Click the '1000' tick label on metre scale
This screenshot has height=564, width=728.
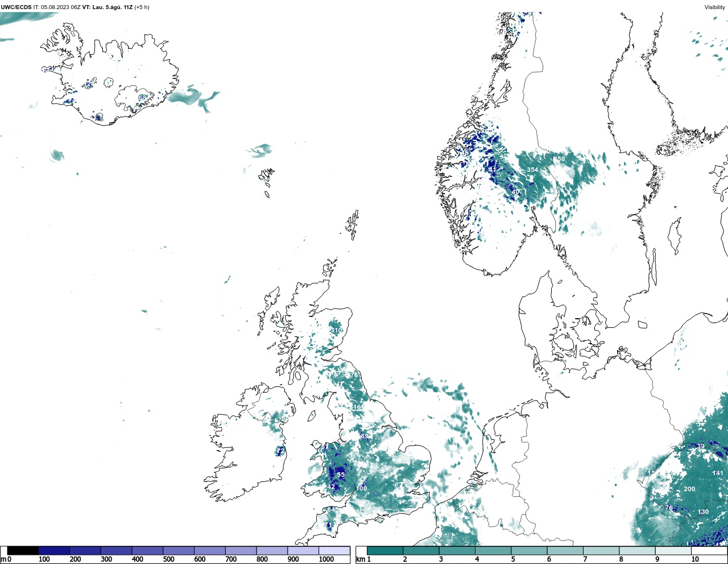click(x=326, y=559)
